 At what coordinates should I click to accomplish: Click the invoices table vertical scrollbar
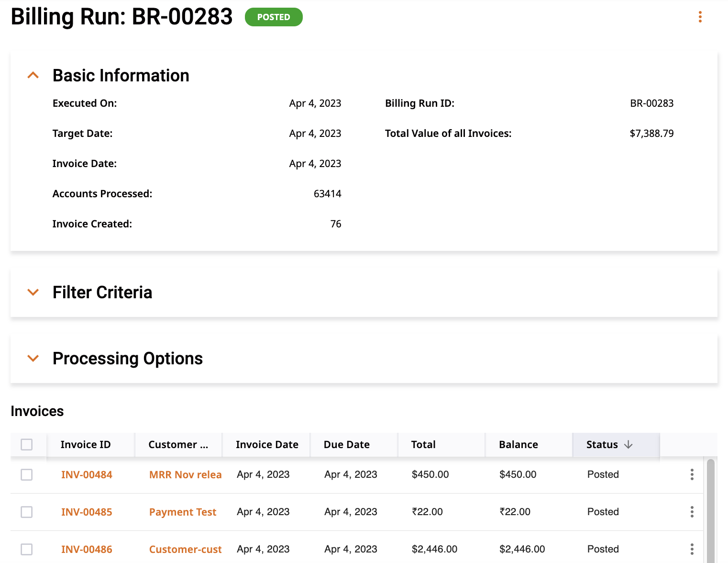(x=710, y=511)
